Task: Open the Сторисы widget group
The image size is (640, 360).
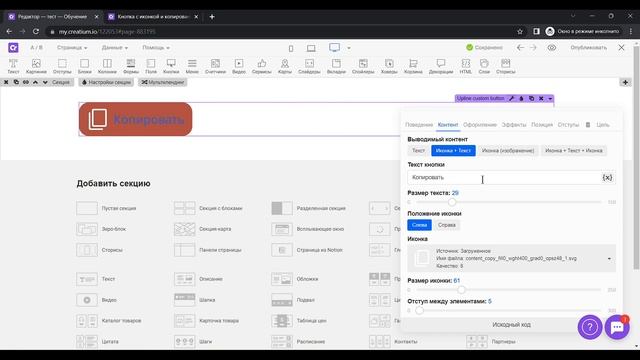Action: pyautogui.click(x=505, y=66)
